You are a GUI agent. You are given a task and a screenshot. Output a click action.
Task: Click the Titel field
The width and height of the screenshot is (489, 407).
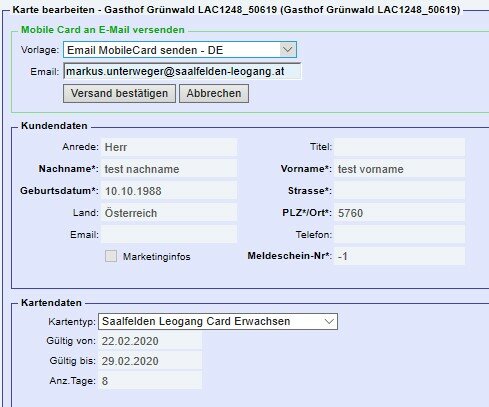(x=400, y=147)
